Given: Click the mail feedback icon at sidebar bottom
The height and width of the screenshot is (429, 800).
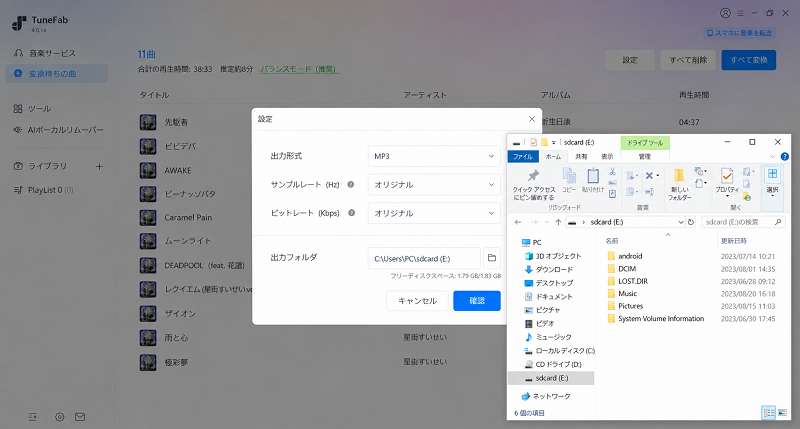Looking at the screenshot, I should 80,417.
